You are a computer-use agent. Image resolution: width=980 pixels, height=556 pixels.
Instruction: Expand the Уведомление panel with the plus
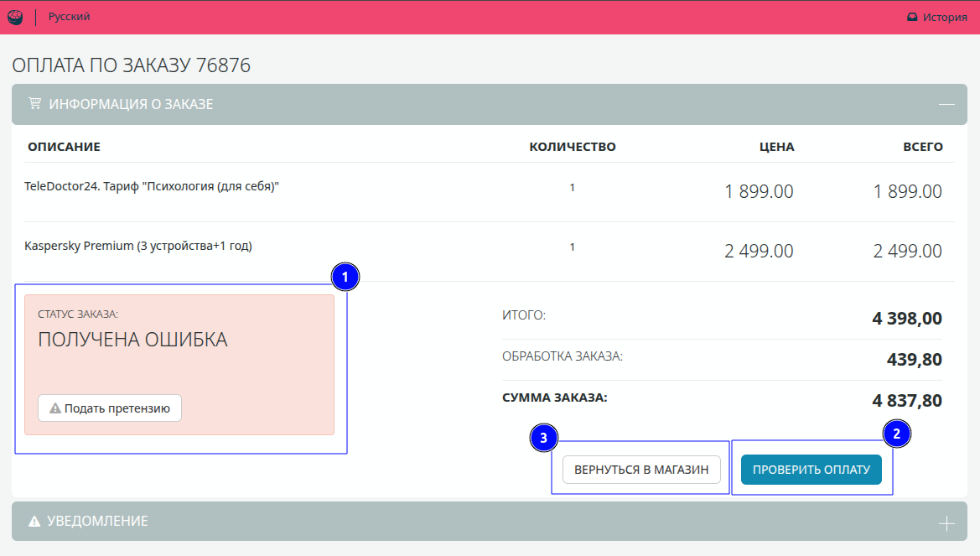(946, 523)
